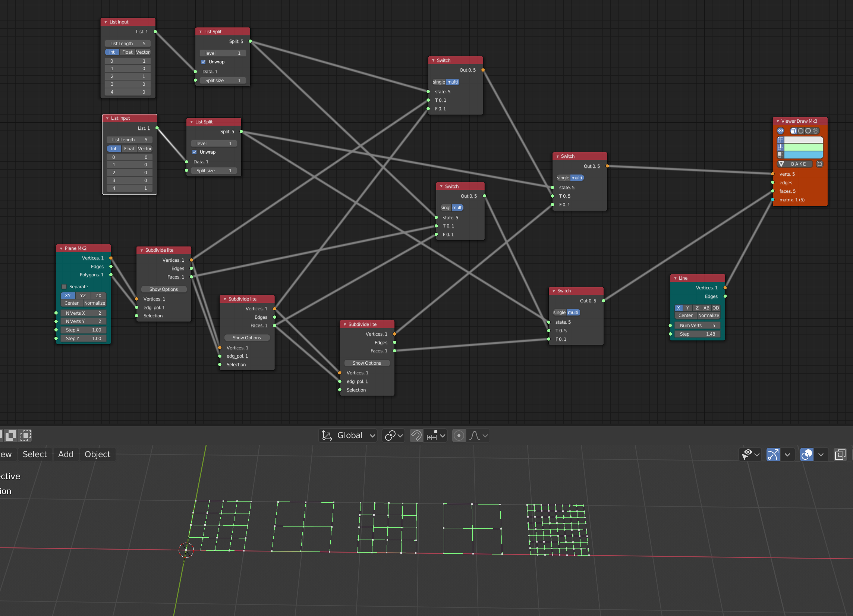The height and width of the screenshot is (616, 853).
Task: Select YZ plane in Plane MK2 node
Action: [x=83, y=296]
